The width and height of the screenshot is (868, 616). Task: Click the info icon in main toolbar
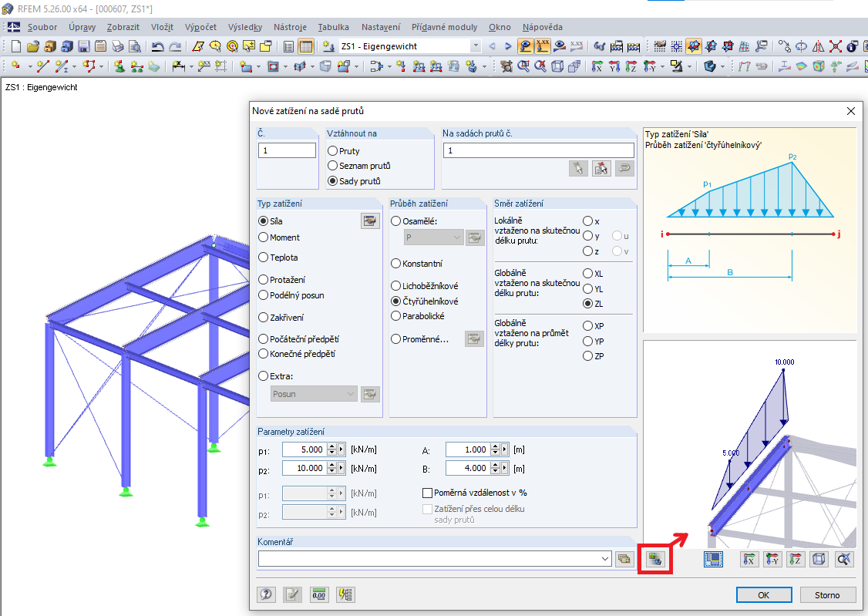pos(853,46)
